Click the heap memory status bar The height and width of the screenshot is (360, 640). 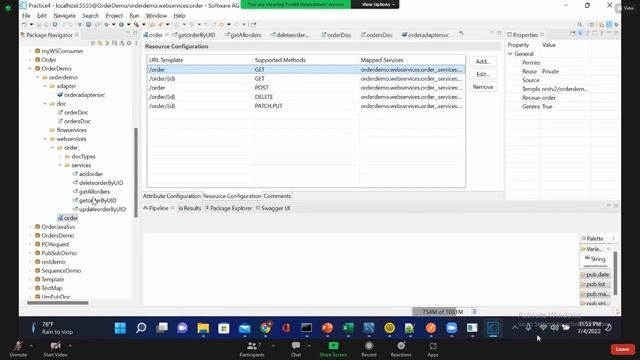click(442, 311)
